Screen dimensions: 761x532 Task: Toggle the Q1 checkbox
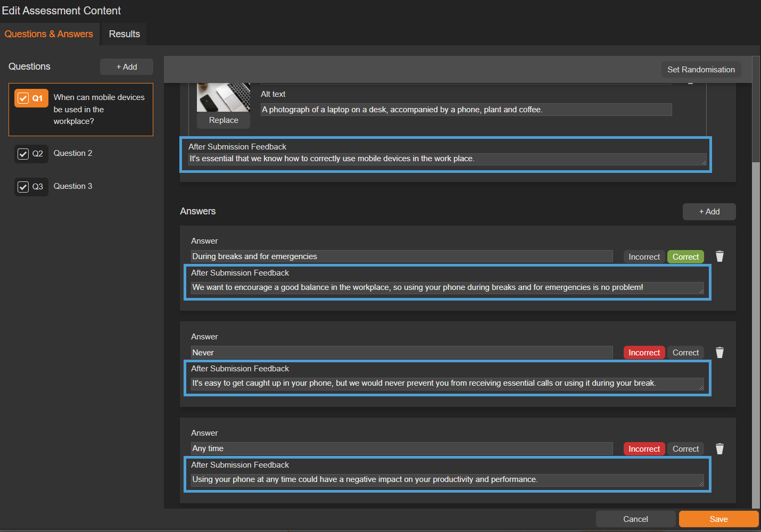click(23, 98)
